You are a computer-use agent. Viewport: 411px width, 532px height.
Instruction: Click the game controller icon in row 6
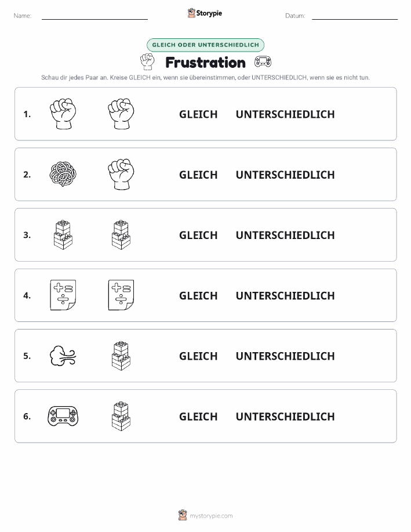pos(63,416)
